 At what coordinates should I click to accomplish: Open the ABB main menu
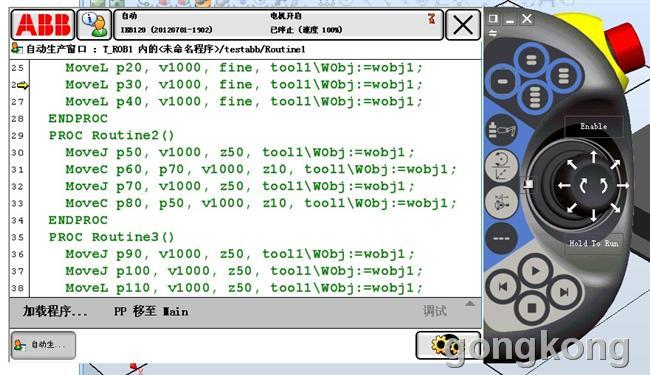point(43,25)
